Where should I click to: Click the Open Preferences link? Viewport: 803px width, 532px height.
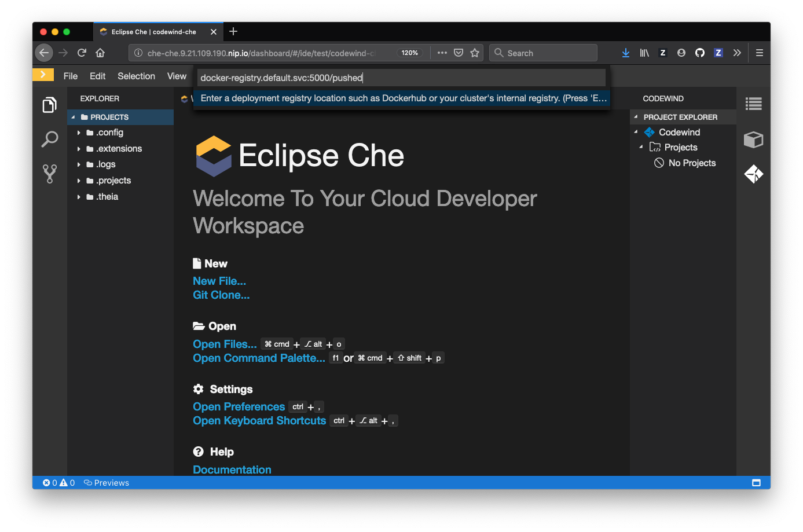239,406
